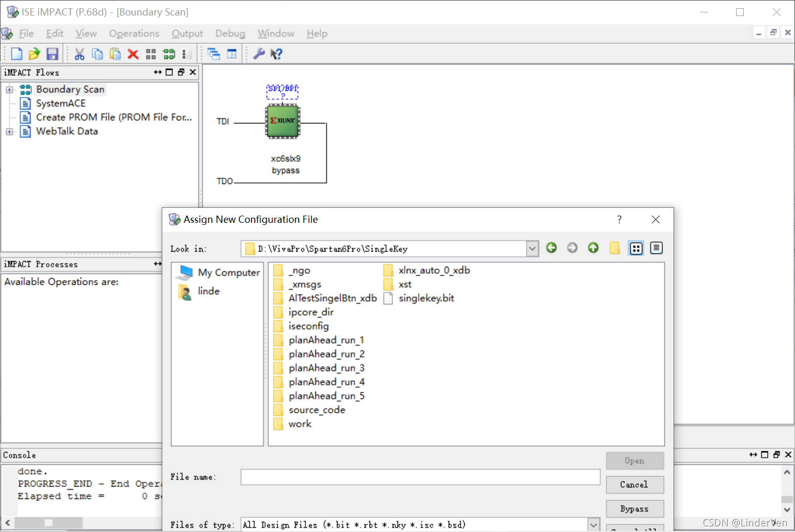Click the Tile windows toolbar icon

coord(232,54)
